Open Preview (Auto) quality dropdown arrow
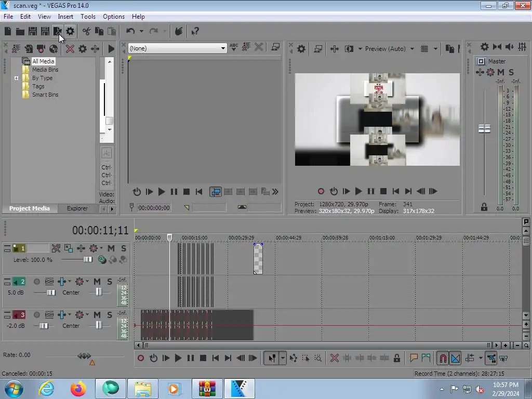This screenshot has height=399, width=532. [412, 49]
